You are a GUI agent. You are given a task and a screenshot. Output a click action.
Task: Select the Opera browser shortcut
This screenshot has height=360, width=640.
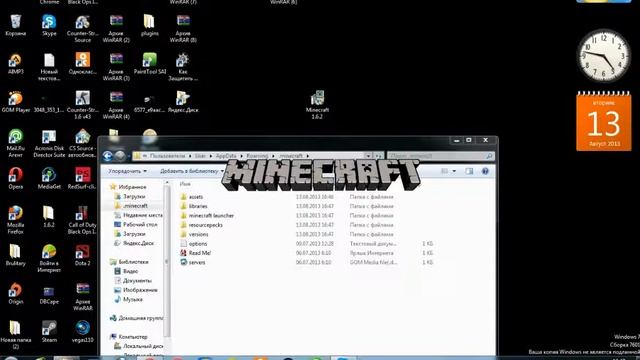[16, 178]
